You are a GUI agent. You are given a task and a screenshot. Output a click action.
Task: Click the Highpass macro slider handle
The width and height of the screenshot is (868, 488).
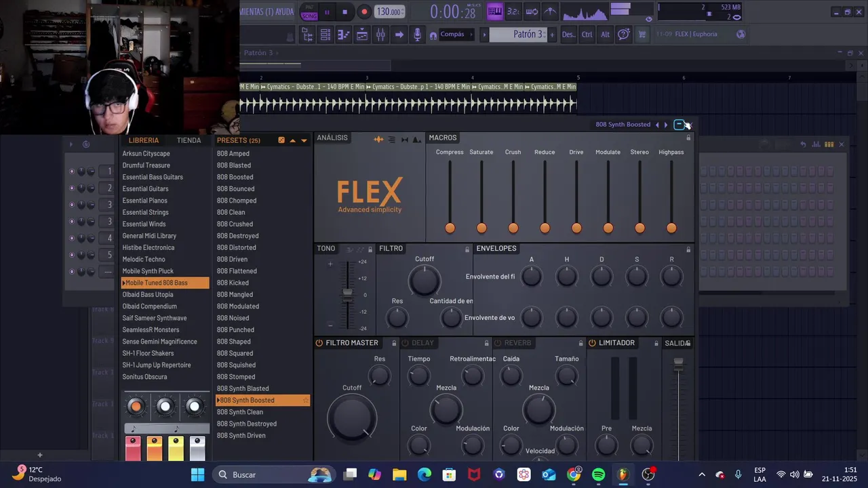(671, 228)
